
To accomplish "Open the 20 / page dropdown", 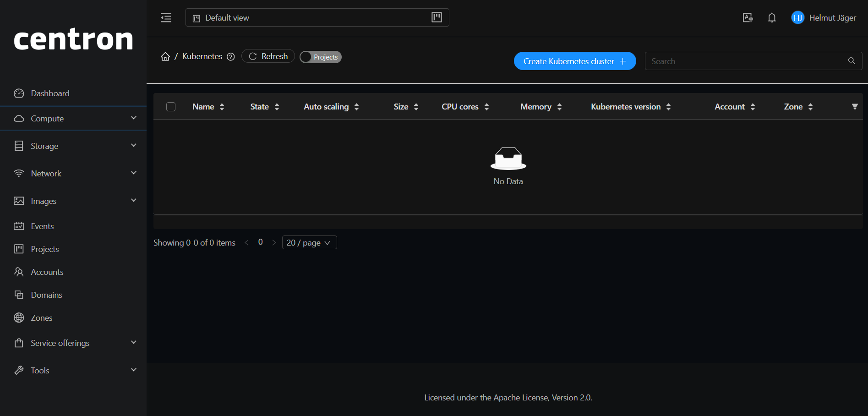I will (x=309, y=242).
